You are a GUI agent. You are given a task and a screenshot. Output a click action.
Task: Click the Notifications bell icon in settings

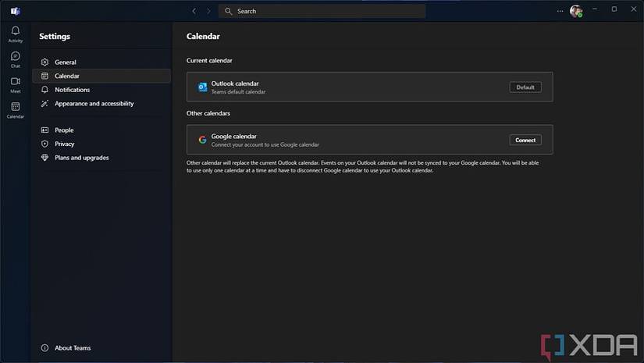point(44,90)
